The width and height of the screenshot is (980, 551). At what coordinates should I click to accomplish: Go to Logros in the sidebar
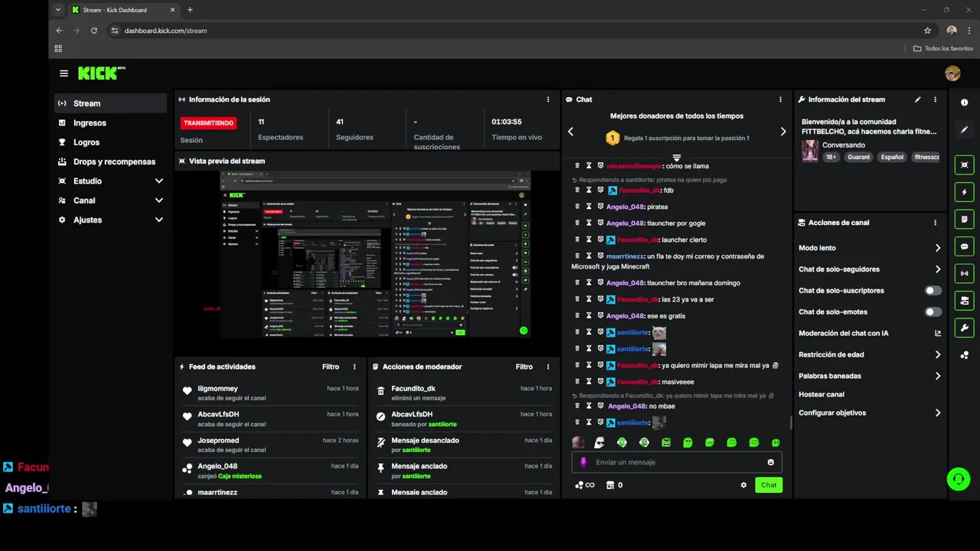[110, 142]
